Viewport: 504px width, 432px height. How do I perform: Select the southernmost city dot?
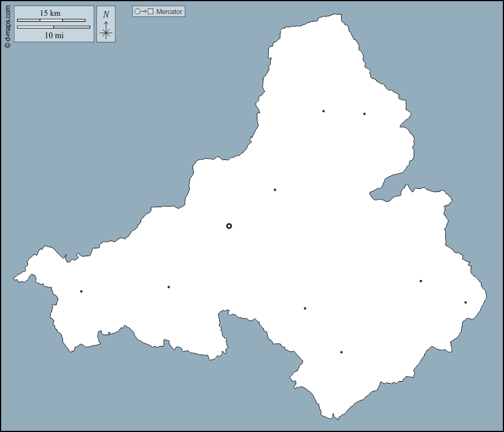tap(341, 352)
